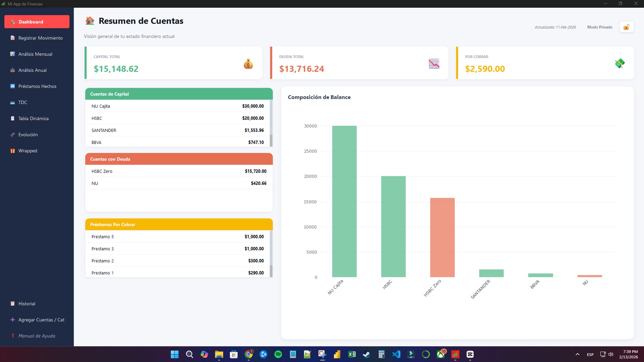This screenshot has height=362, width=644.
Task: Click the money bag icon in Capital Total
Action: (248, 64)
